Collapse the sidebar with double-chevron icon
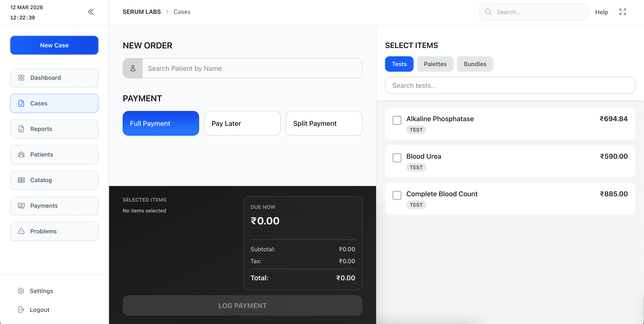 [91, 12]
